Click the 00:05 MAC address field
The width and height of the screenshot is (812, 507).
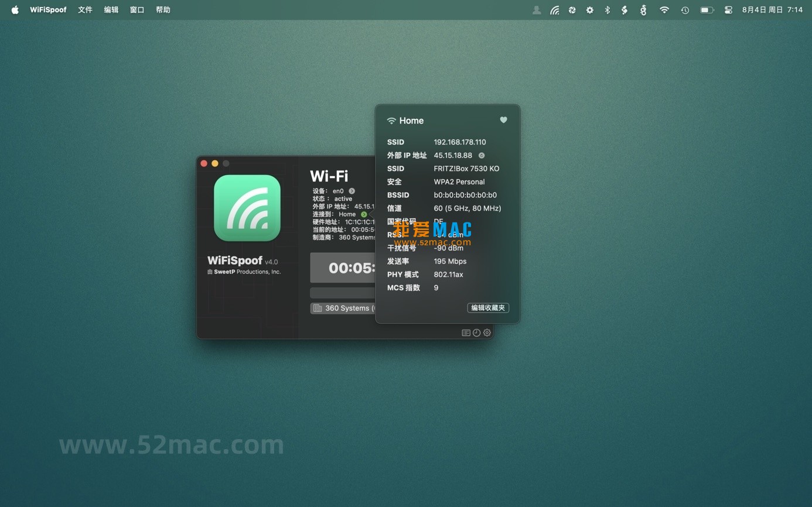point(343,268)
